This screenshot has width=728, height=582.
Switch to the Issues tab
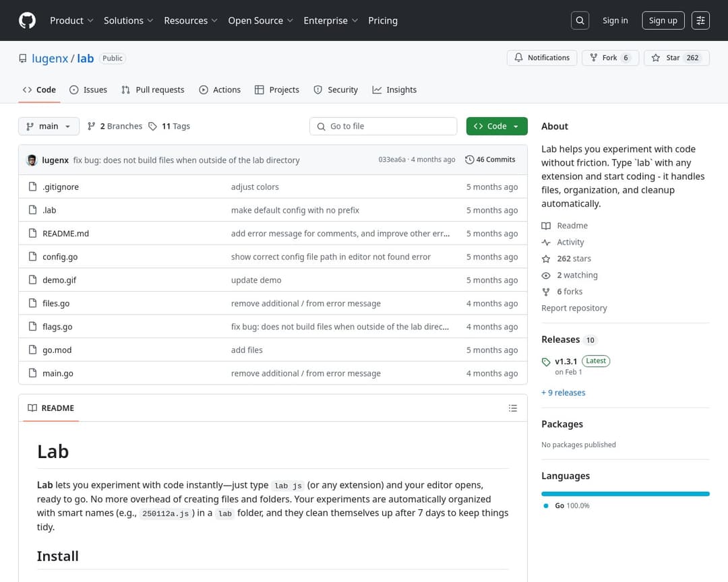pyautogui.click(x=88, y=90)
